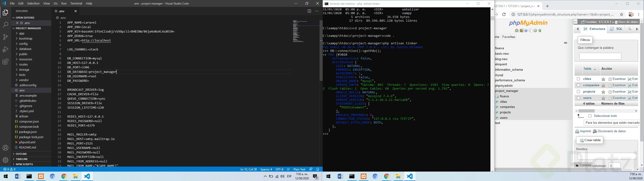Check the projects table checkbox
Viewport: 644px width, 181px height.
(x=578, y=92)
